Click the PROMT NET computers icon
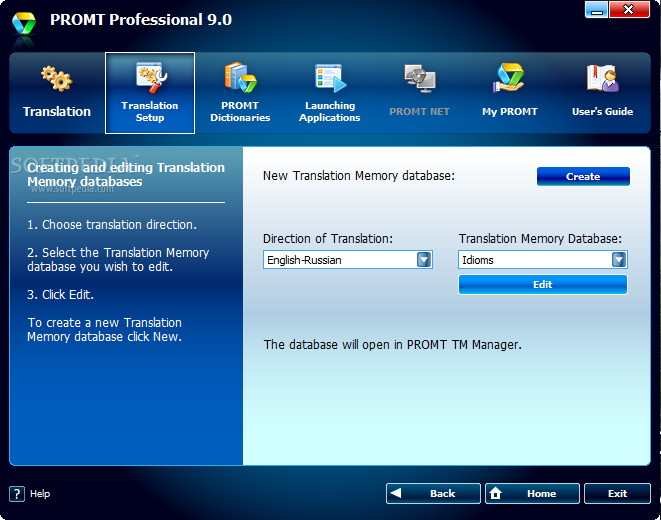 pyautogui.click(x=420, y=78)
